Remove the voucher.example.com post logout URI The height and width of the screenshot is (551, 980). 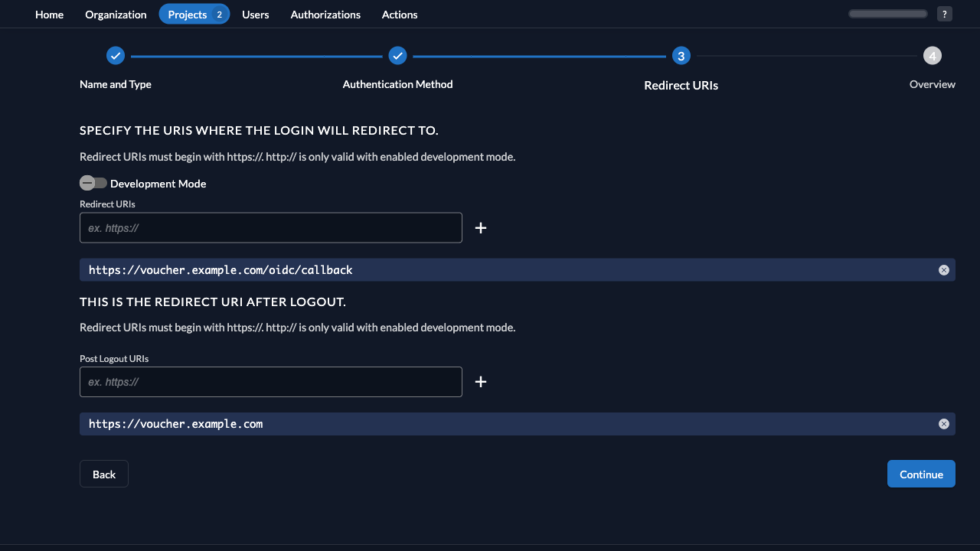coord(943,424)
